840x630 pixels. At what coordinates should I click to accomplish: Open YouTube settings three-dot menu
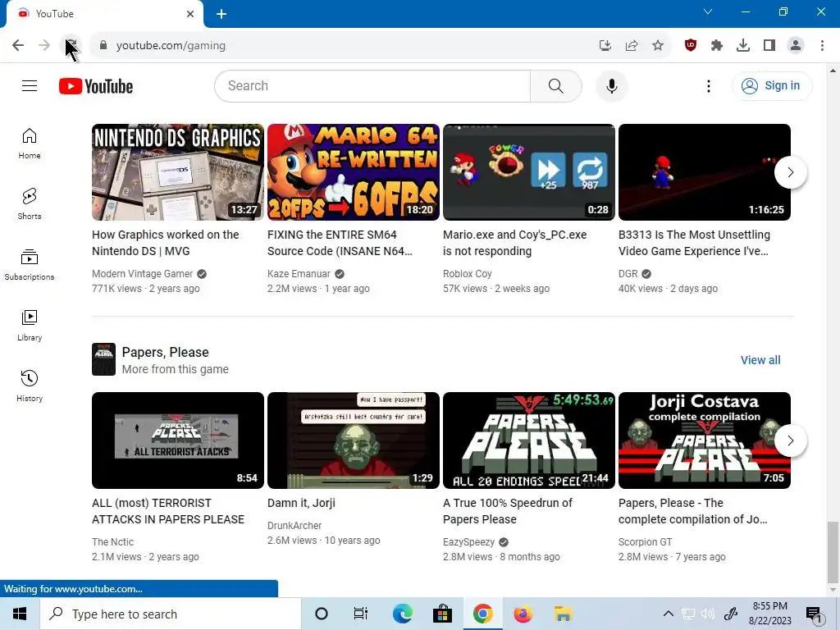point(708,85)
